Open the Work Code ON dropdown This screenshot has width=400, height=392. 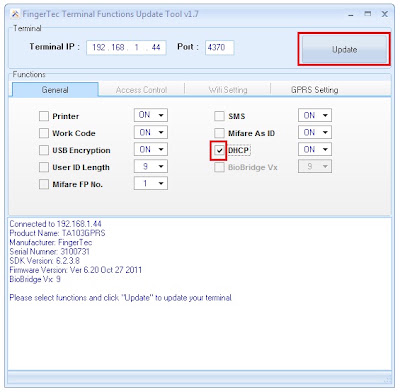tap(151, 132)
